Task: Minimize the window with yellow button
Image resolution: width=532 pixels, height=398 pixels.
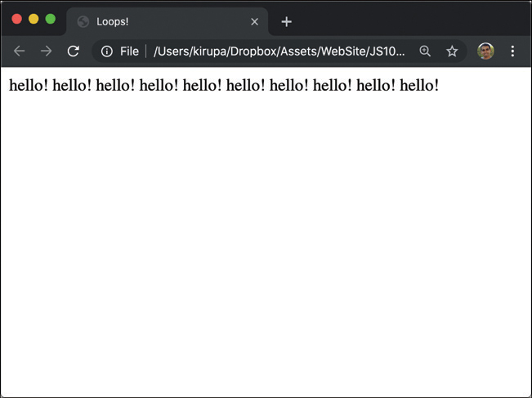Action: point(34,19)
